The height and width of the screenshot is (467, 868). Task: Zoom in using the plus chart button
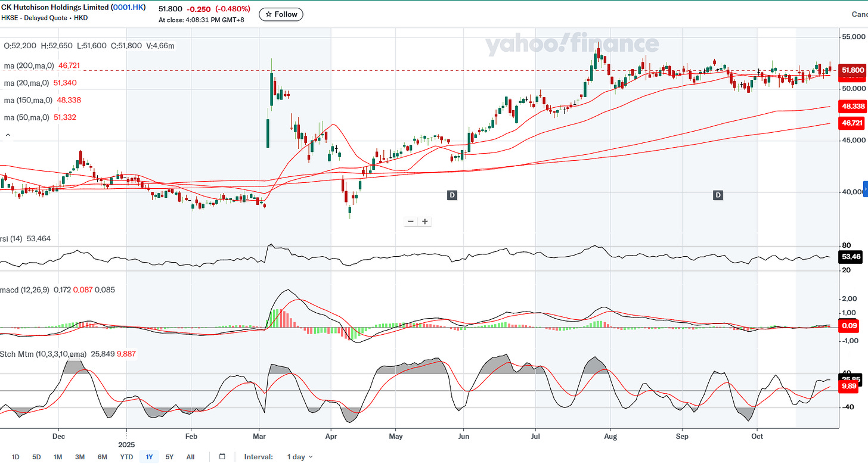(x=424, y=222)
